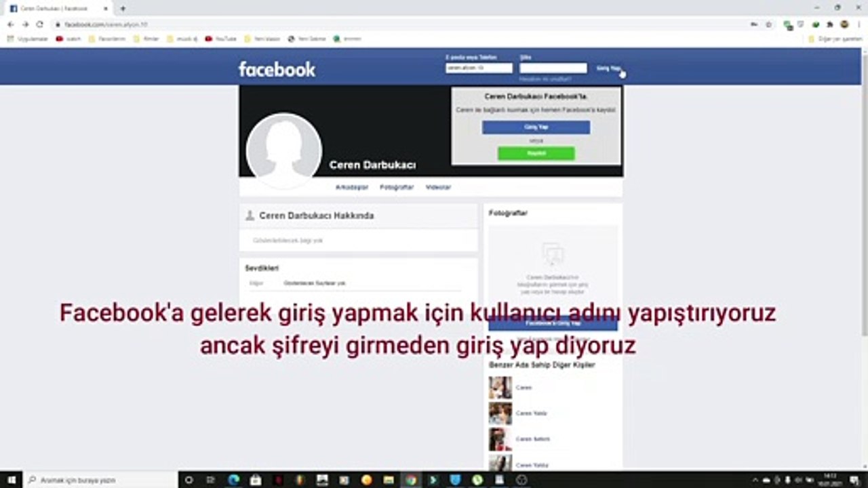Open Microsoft Store from the taskbar

(256, 480)
